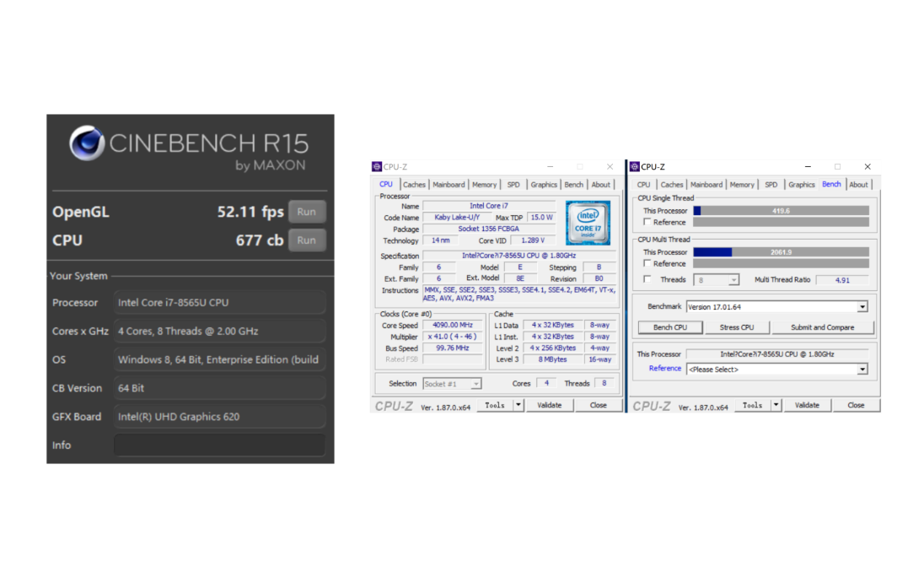Open the Benchmark version dropdown
Viewport: 924px width, 578px height.
(x=776, y=306)
